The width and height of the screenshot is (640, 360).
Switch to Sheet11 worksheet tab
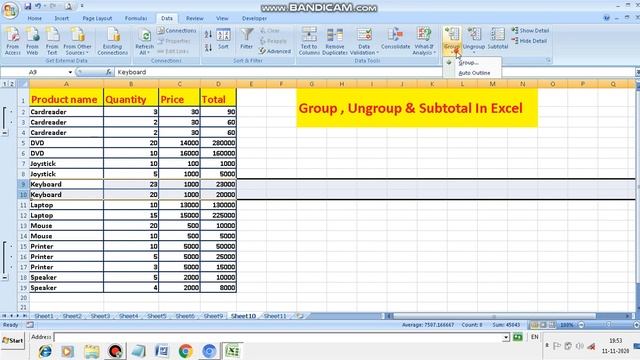pos(275,316)
